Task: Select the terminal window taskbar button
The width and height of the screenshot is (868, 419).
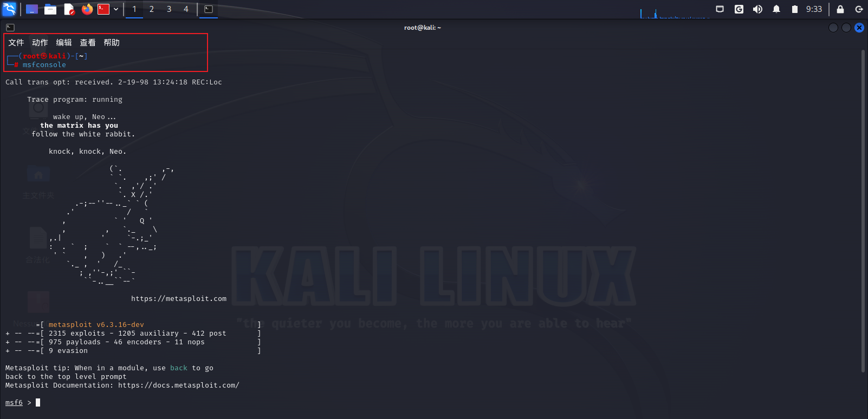Action: pos(209,9)
